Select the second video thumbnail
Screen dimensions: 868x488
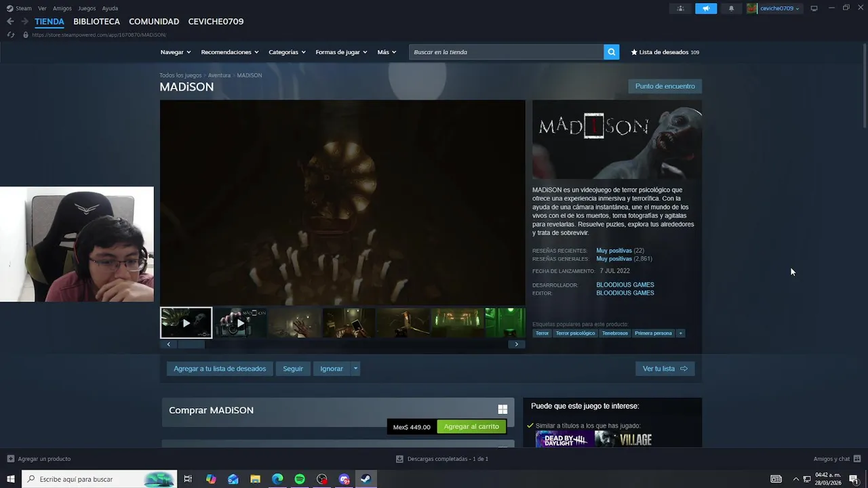(x=240, y=323)
